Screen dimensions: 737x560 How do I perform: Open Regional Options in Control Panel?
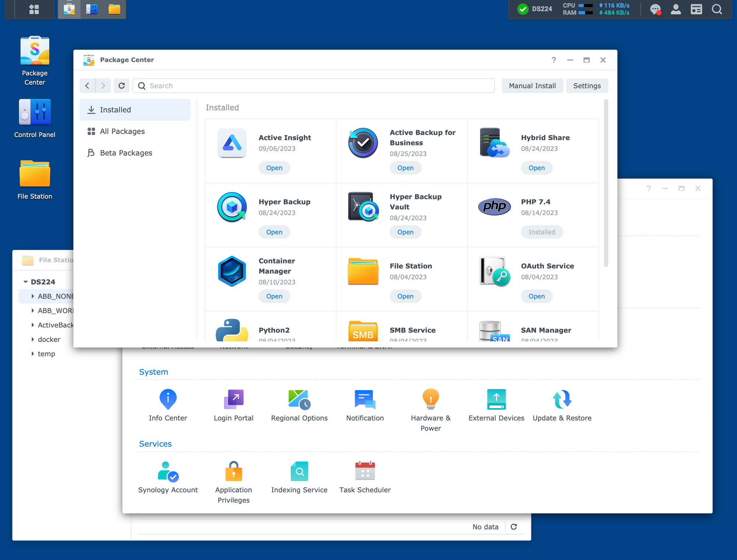point(299,405)
